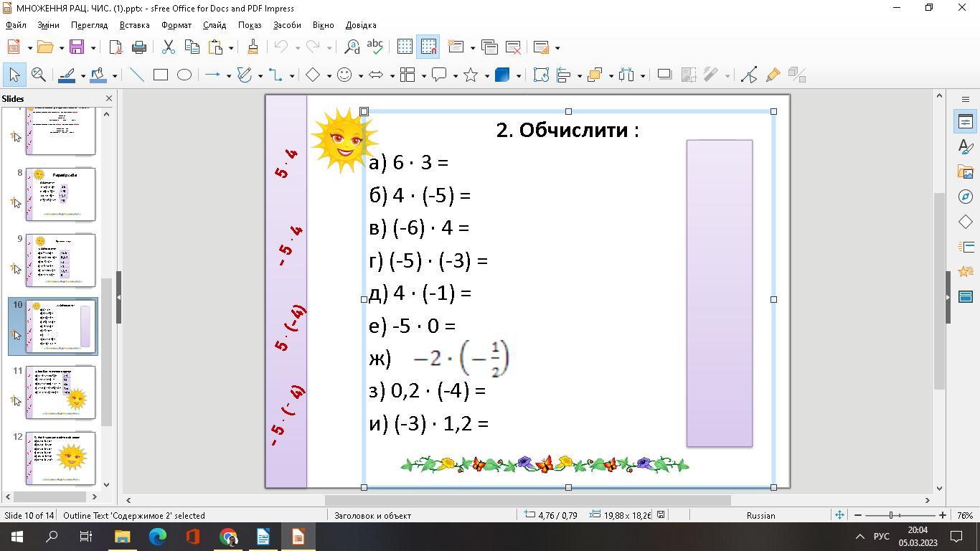Open the Fill Color dropdown arrow
This screenshot has width=980, height=551.
click(x=114, y=75)
